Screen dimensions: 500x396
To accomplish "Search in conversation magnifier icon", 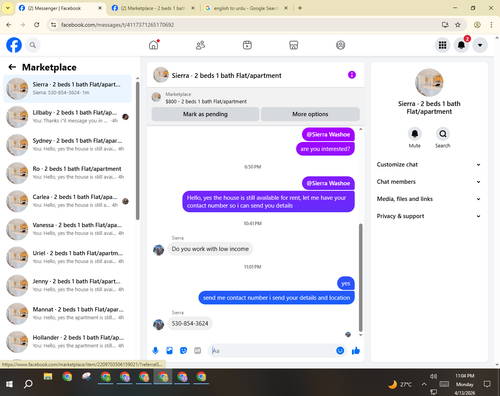I will (443, 134).
